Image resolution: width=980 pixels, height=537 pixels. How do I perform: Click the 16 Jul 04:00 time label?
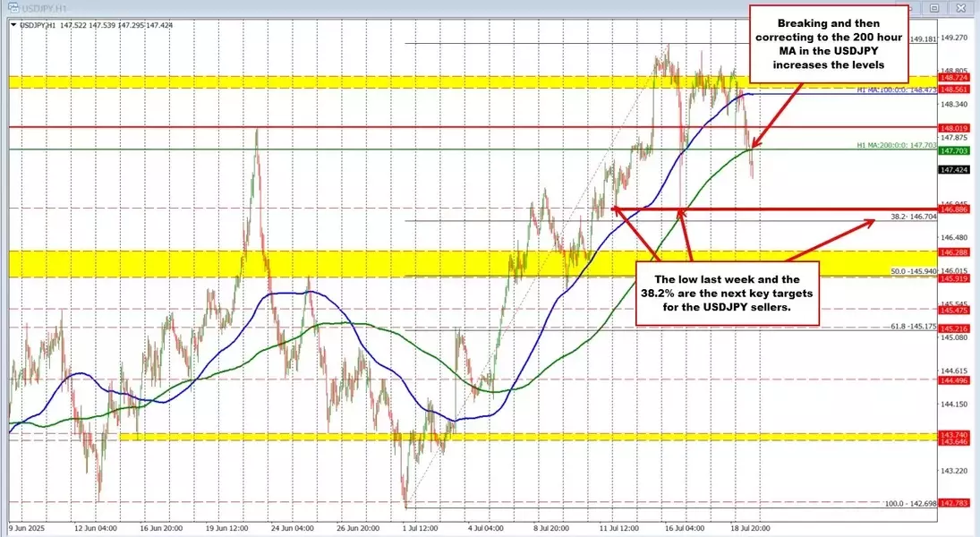coord(683,528)
